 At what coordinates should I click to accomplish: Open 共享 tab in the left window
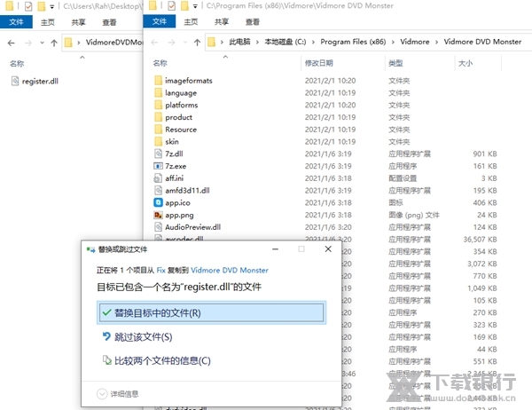(78, 22)
